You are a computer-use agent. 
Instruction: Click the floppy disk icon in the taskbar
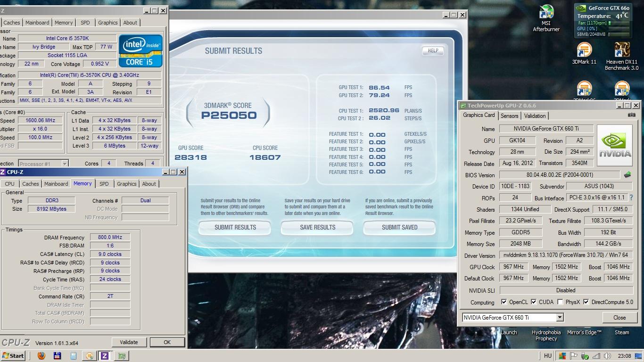(58, 356)
